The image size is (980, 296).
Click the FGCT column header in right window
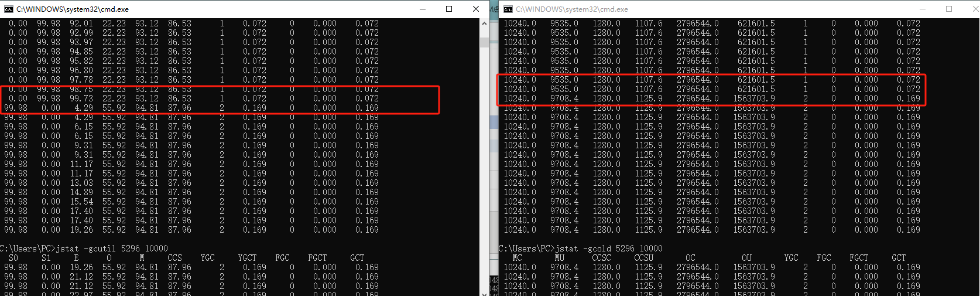pyautogui.click(x=859, y=258)
